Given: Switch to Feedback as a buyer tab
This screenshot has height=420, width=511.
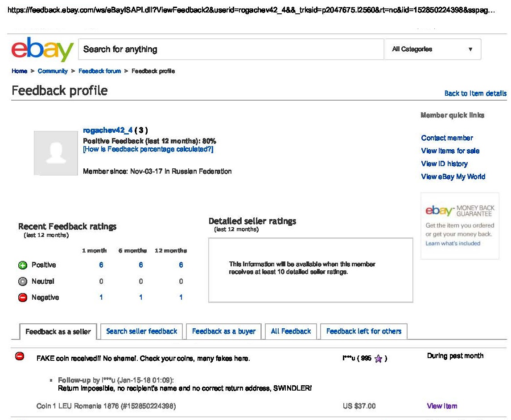Looking at the screenshot, I should tap(224, 331).
